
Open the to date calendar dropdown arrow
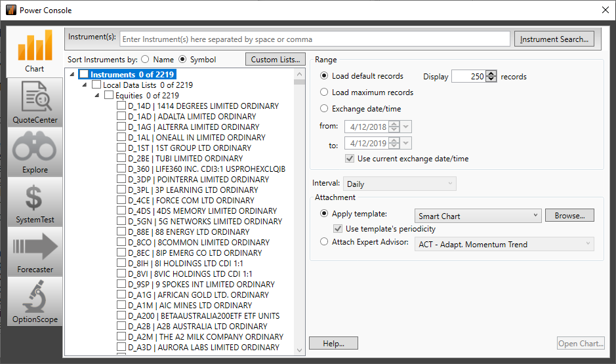(x=406, y=143)
